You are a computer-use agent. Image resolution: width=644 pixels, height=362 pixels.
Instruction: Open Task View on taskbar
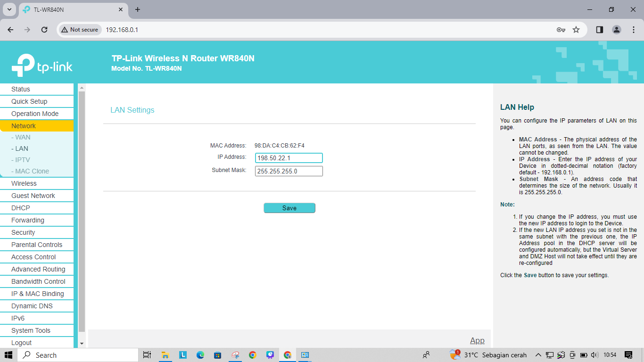(x=147, y=355)
